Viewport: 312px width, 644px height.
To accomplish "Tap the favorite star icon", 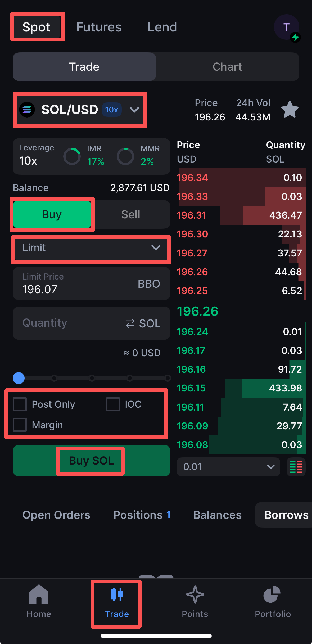I will coord(290,109).
